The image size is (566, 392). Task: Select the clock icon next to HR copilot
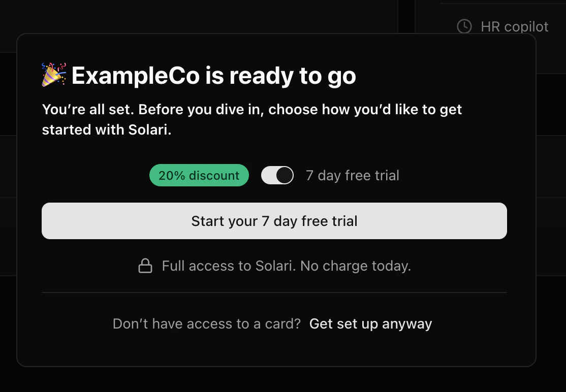pyautogui.click(x=464, y=26)
